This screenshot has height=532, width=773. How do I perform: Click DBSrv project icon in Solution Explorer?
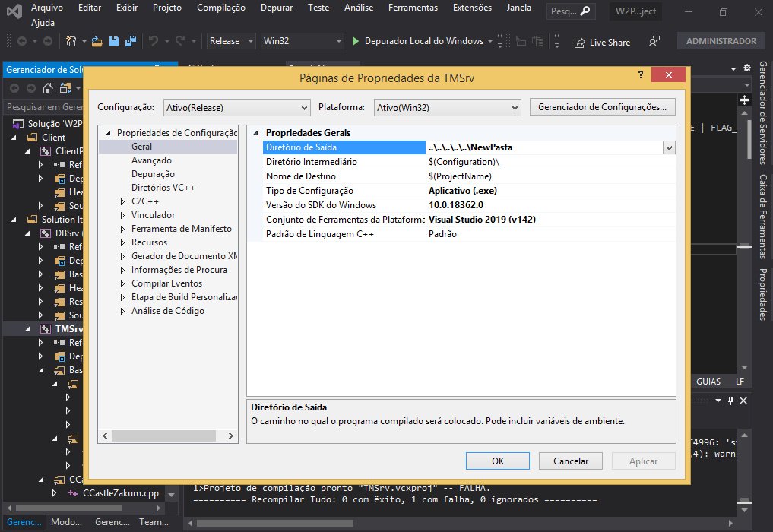(x=46, y=233)
